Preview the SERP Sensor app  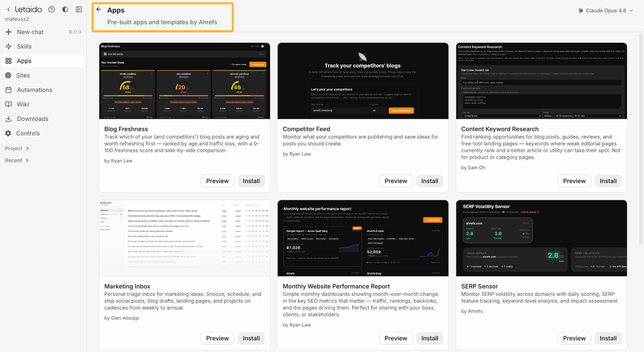click(574, 338)
